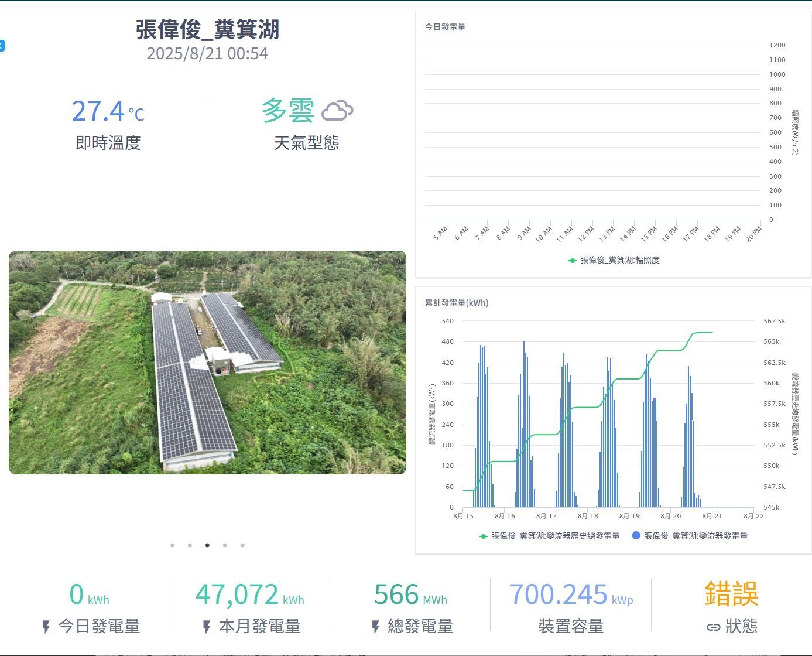Click the 8月 15 x-axis tick label
The image size is (812, 656).
(463, 516)
